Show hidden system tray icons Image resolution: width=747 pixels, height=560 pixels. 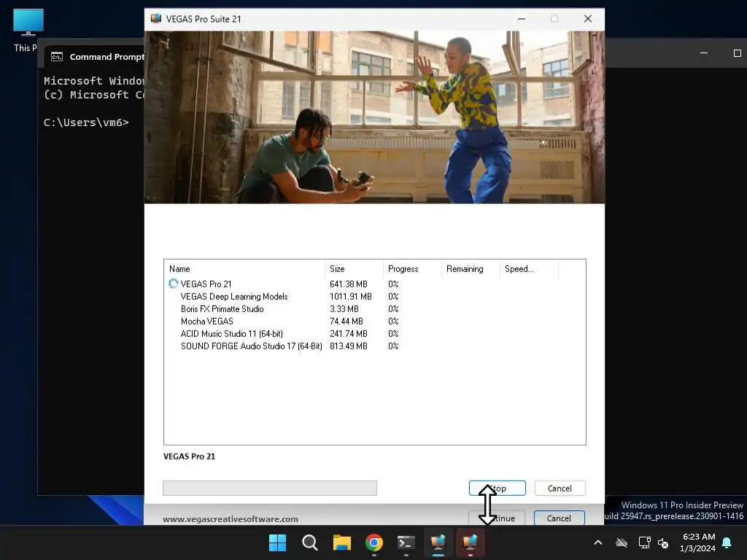[x=598, y=542]
